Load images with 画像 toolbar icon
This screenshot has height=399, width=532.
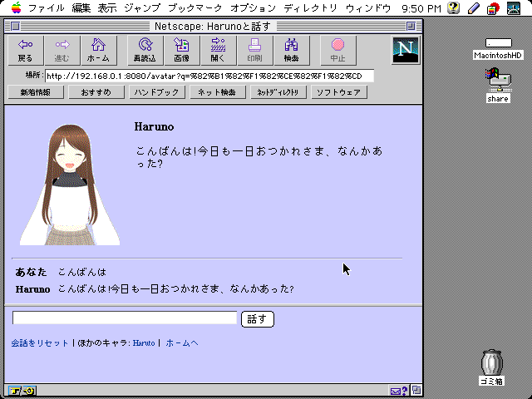(181, 50)
